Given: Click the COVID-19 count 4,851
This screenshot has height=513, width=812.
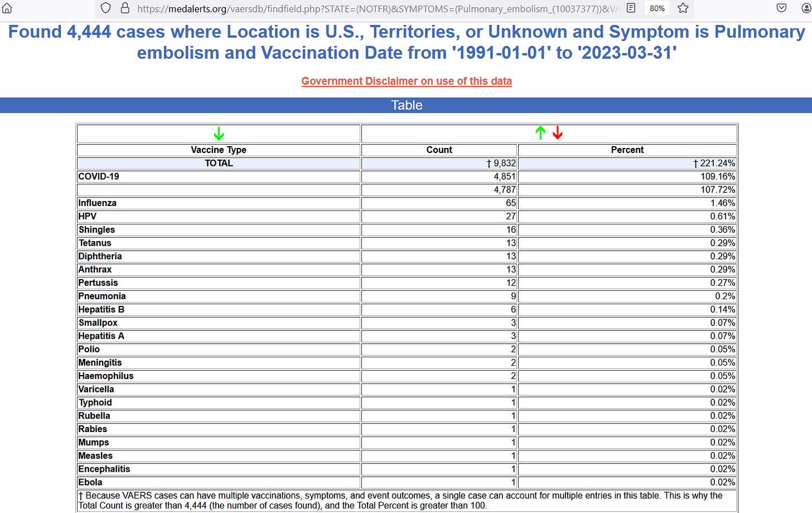Looking at the screenshot, I should (x=505, y=176).
